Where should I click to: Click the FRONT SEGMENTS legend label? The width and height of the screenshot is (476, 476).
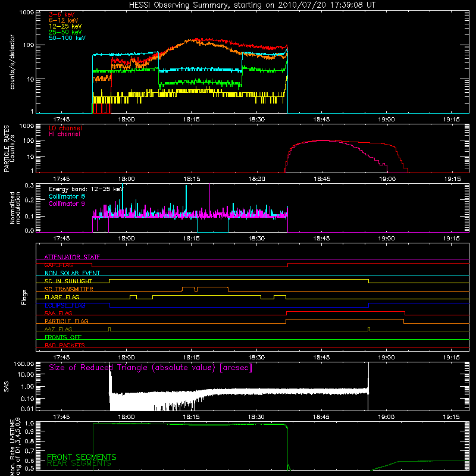(x=82, y=457)
